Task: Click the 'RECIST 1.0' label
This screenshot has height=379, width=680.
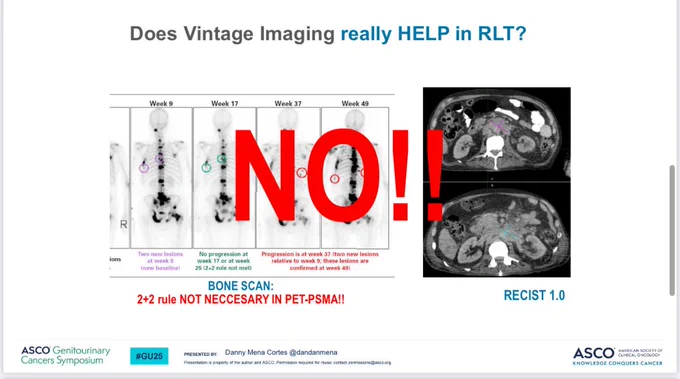Action: pyautogui.click(x=534, y=295)
